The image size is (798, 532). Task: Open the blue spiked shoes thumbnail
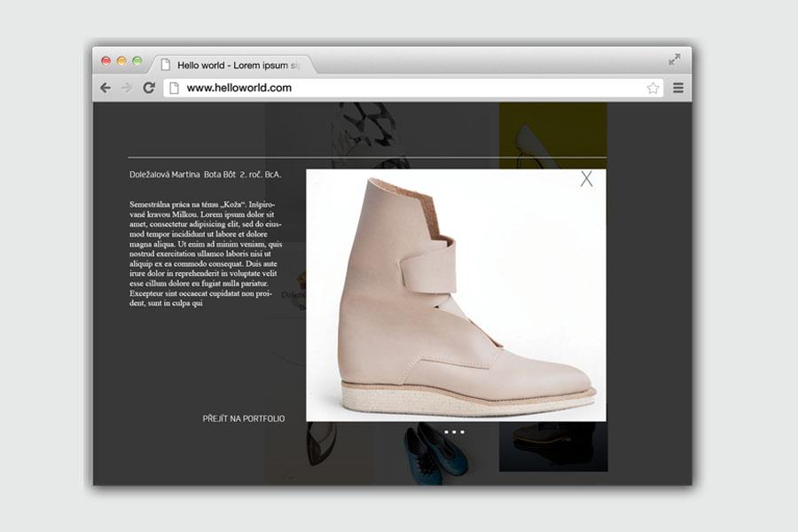pyautogui.click(x=433, y=452)
